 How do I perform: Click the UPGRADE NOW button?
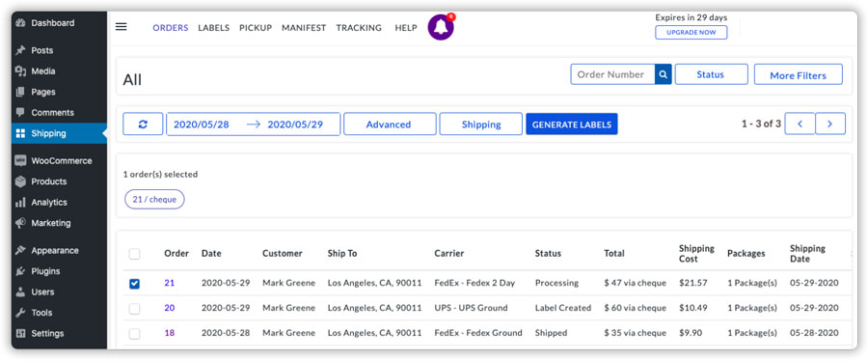[691, 32]
